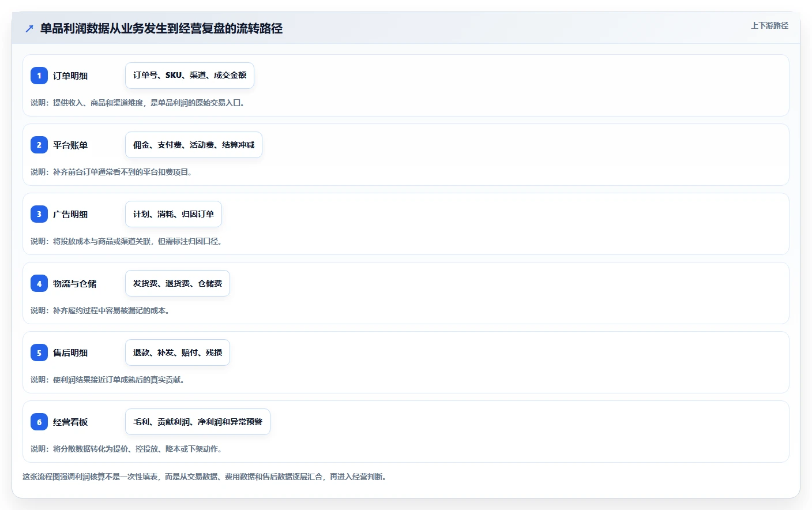Image resolution: width=812 pixels, height=510 pixels.
Task: Click step number 6 badge for 经营看板
Action: pyautogui.click(x=39, y=422)
